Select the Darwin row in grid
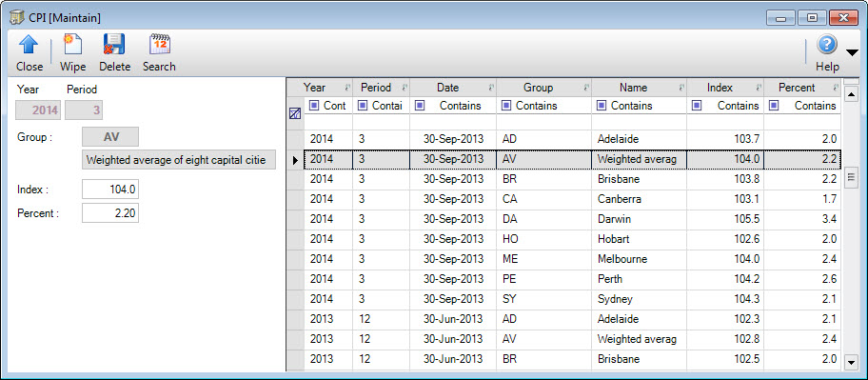 [572, 219]
